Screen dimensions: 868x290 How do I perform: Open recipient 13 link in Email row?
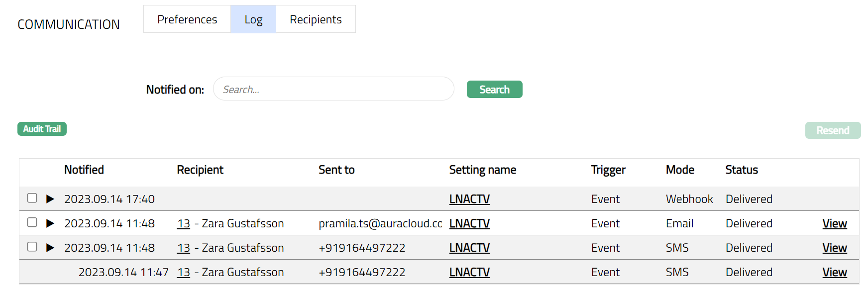click(x=184, y=223)
